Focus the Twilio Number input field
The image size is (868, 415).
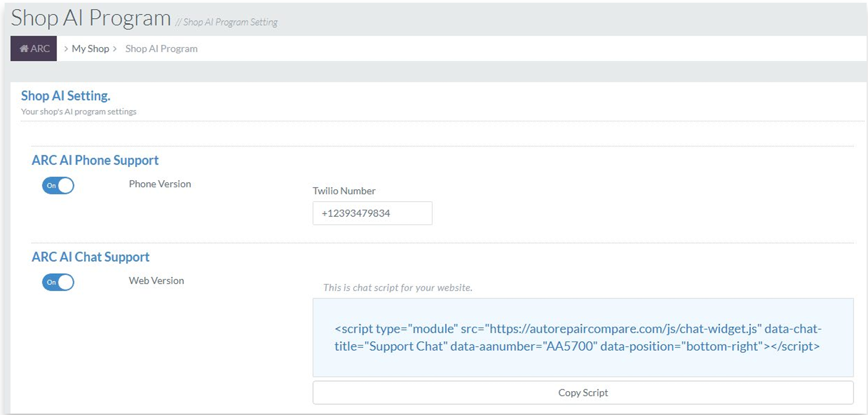(372, 213)
